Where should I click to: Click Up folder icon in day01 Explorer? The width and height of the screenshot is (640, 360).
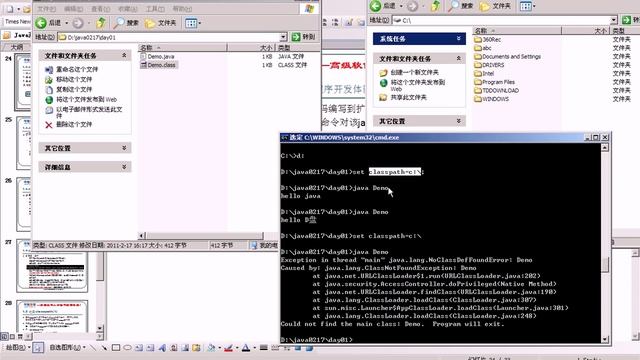(101, 23)
